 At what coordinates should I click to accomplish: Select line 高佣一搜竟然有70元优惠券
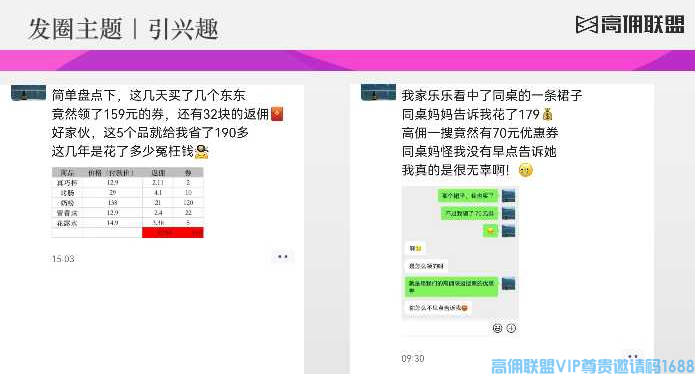click(480, 133)
